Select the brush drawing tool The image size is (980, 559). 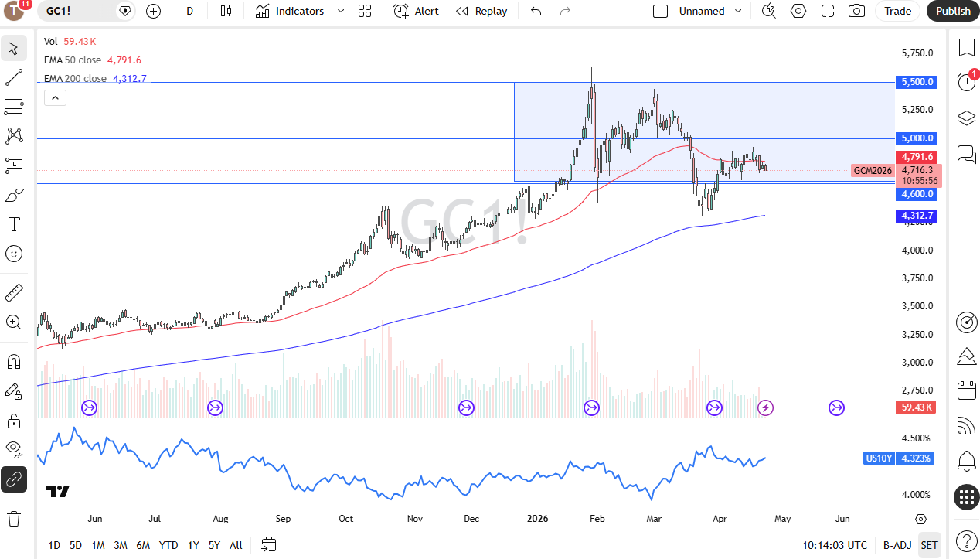(14, 195)
